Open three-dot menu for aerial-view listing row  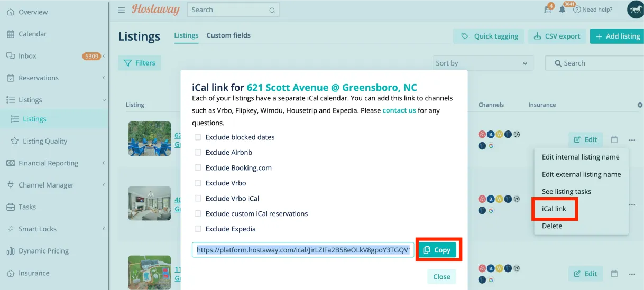pyautogui.click(x=632, y=274)
